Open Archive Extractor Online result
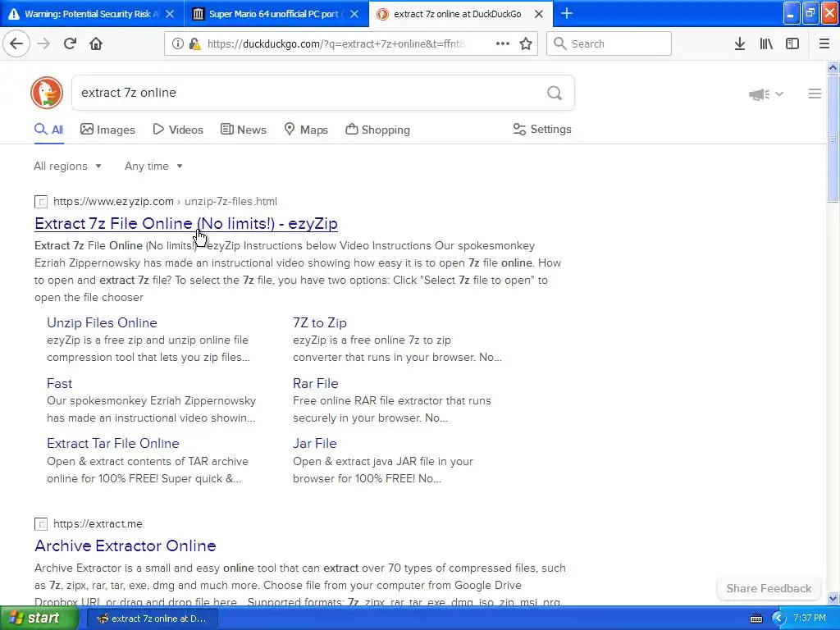 [126, 546]
